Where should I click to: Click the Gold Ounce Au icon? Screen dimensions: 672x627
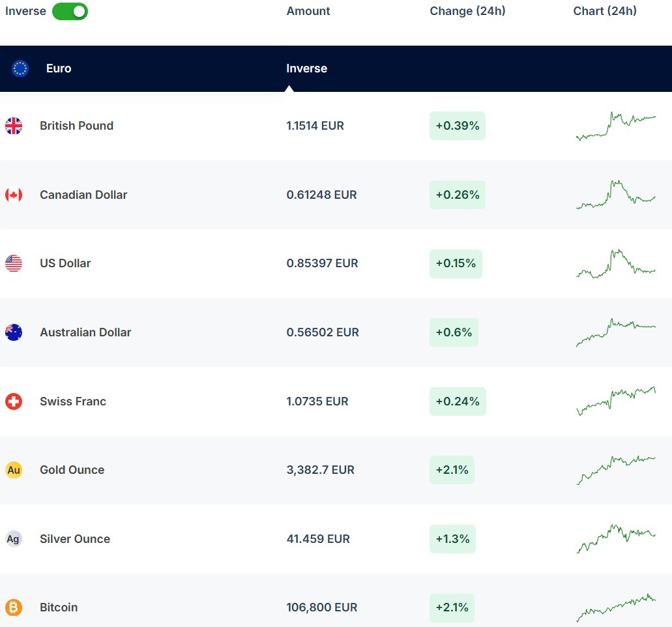14,470
